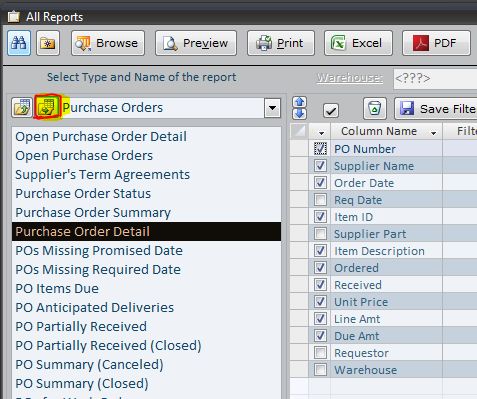The height and width of the screenshot is (399, 477).
Task: Toggle the select-all checkmark button
Action: pyautogui.click(x=331, y=110)
